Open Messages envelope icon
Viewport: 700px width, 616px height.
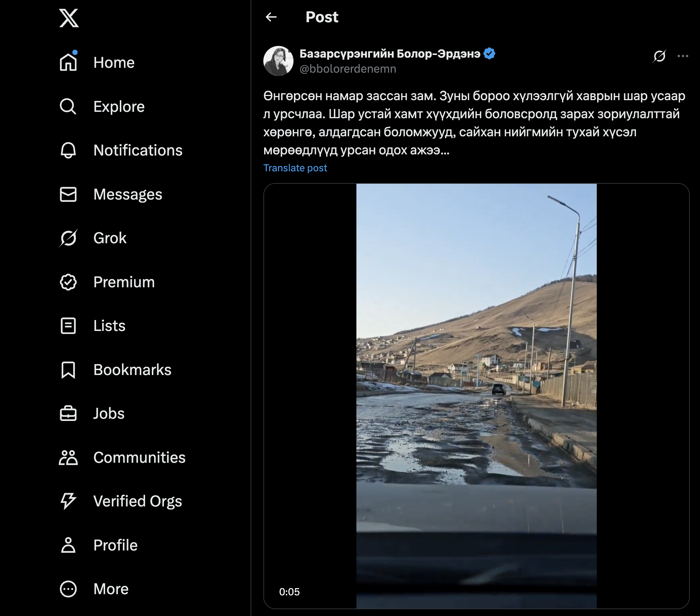pos(68,194)
